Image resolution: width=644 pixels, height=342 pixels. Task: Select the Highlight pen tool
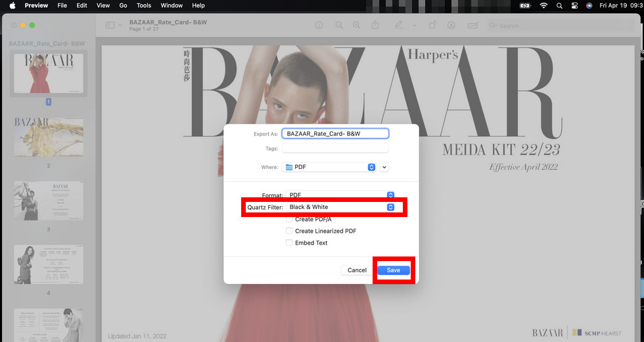click(x=398, y=25)
